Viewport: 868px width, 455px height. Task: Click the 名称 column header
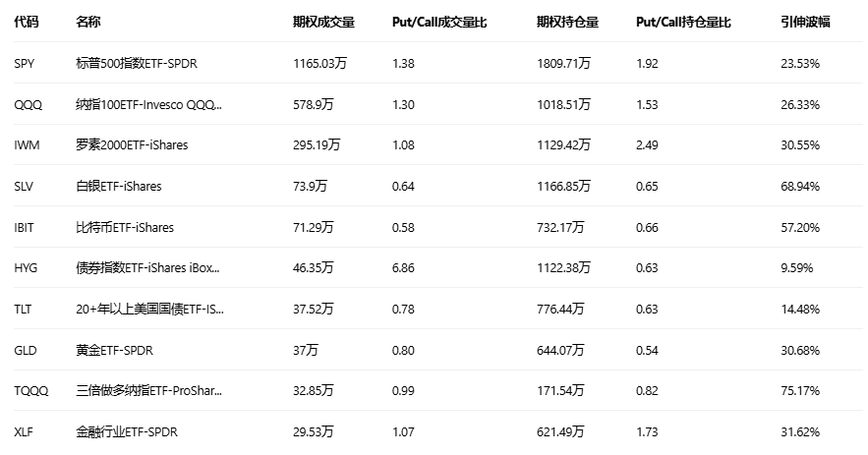click(x=87, y=22)
